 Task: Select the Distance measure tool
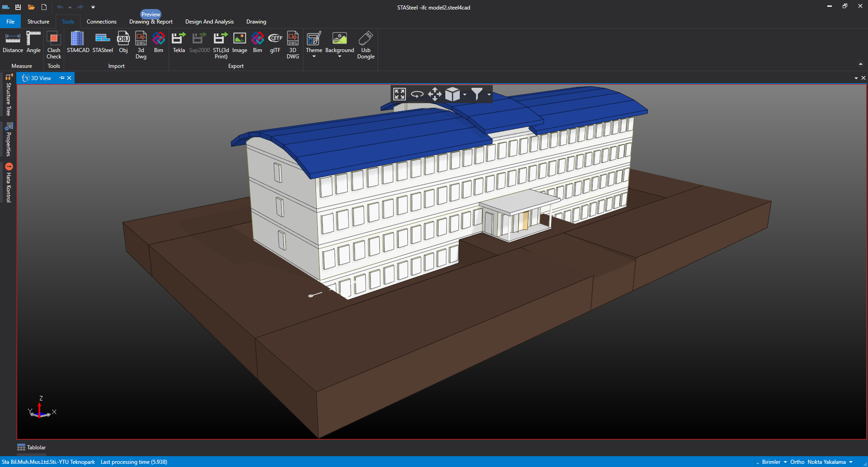(x=13, y=43)
